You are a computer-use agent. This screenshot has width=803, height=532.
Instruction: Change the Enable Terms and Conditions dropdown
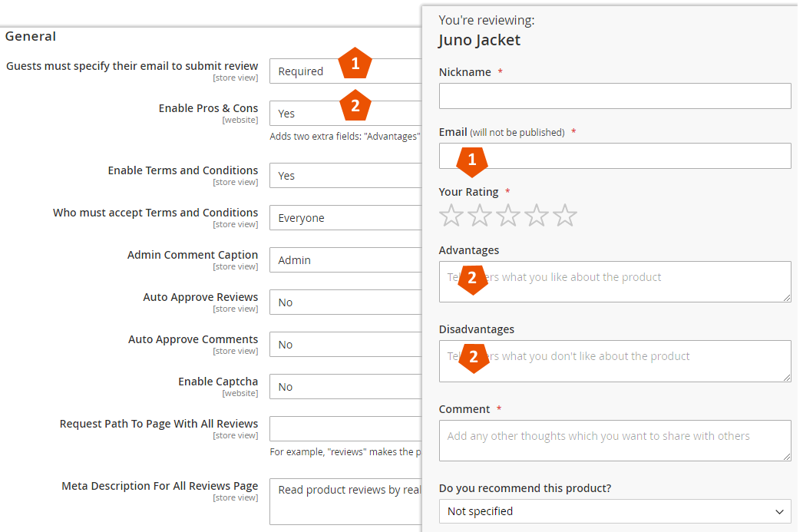pyautogui.click(x=345, y=176)
